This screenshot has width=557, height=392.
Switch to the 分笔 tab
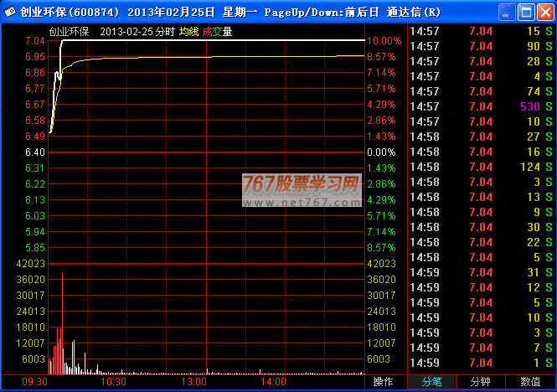[431, 381]
